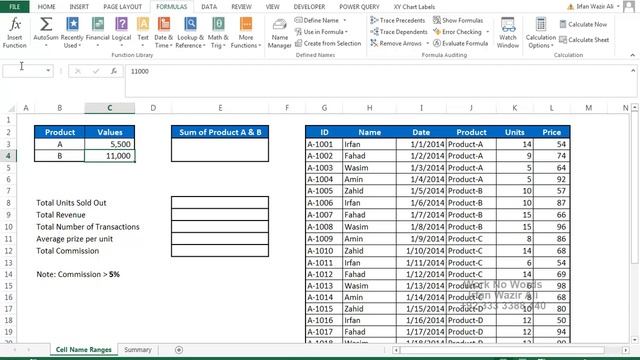Click Trace Precedents
This screenshot has width=640, height=360.
click(398, 20)
